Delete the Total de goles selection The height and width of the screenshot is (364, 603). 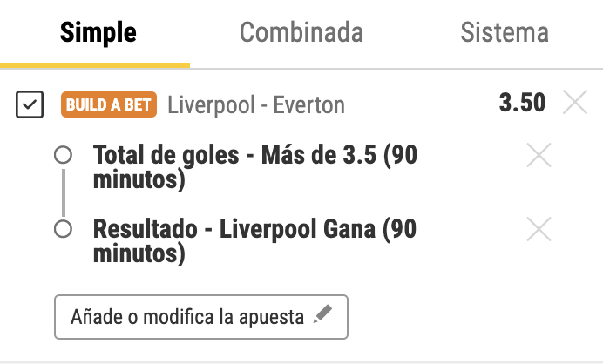click(x=539, y=157)
